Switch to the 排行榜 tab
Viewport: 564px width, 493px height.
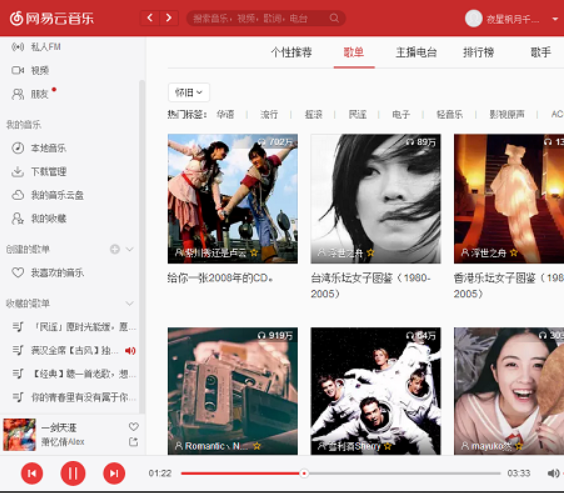[478, 53]
